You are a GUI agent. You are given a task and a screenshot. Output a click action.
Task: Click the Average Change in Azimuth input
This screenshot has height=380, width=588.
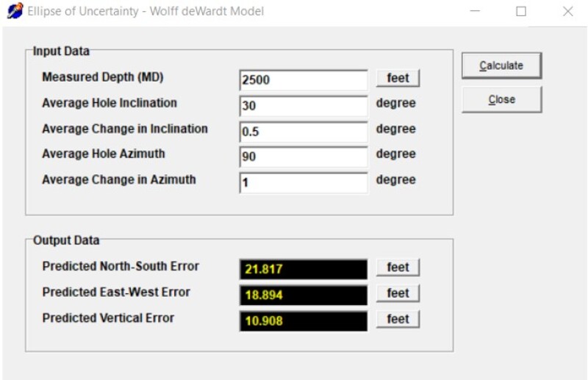[x=303, y=182]
